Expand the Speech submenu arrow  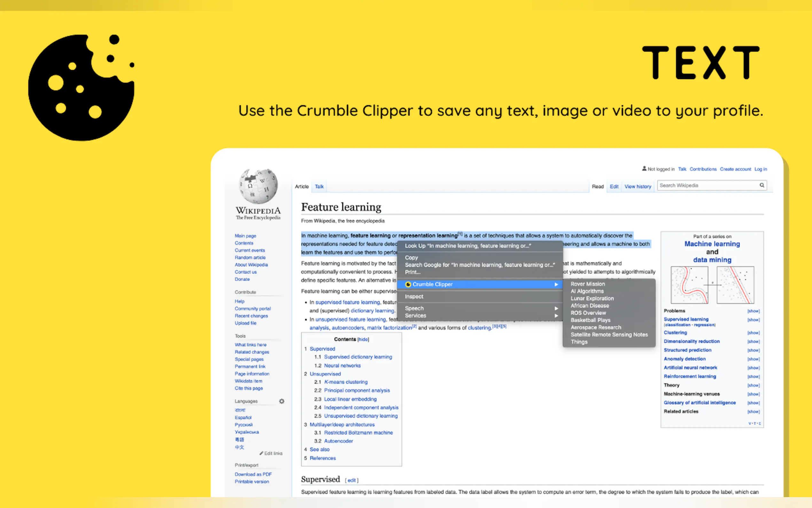(x=556, y=308)
